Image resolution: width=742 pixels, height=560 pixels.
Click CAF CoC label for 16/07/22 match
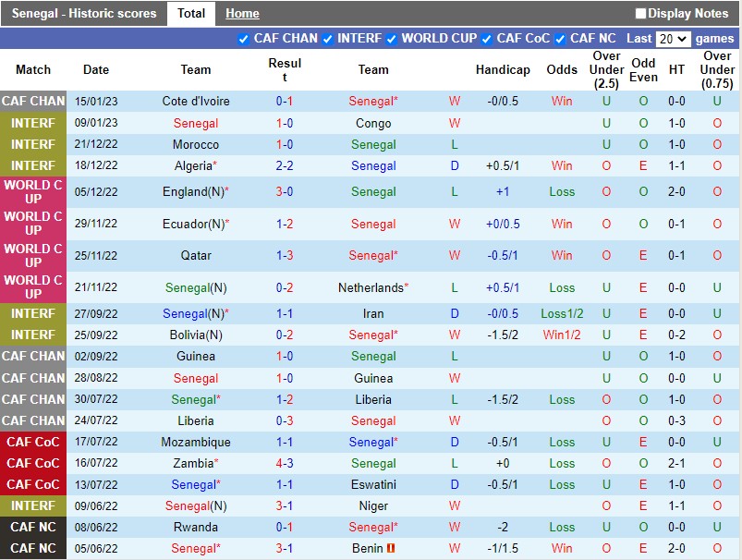click(33, 463)
